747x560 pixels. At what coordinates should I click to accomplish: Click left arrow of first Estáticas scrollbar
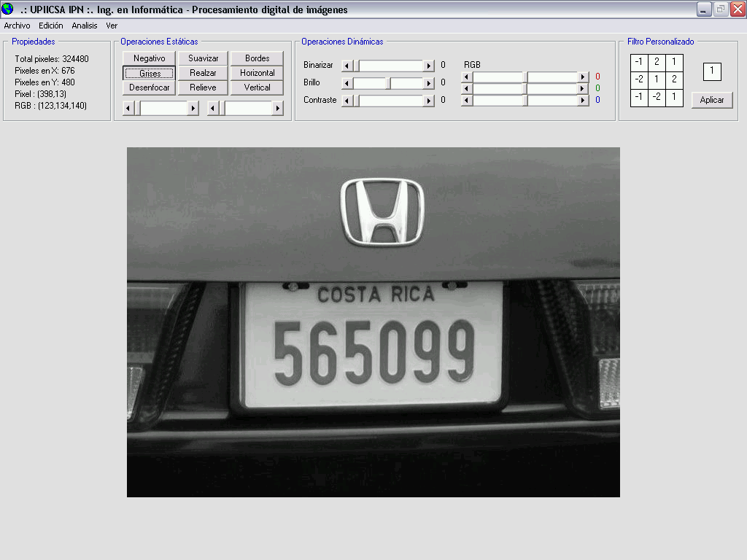pos(128,109)
